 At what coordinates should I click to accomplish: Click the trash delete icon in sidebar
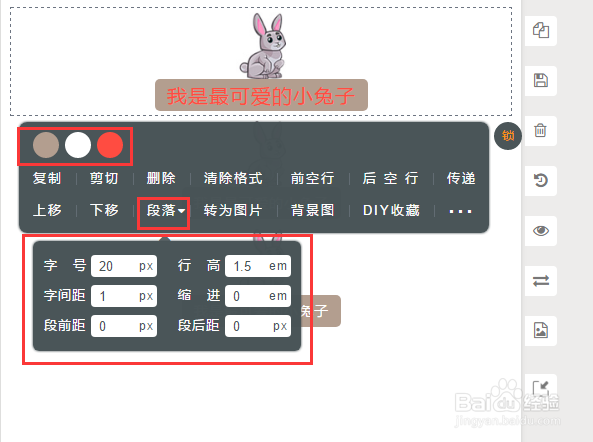tap(540, 130)
